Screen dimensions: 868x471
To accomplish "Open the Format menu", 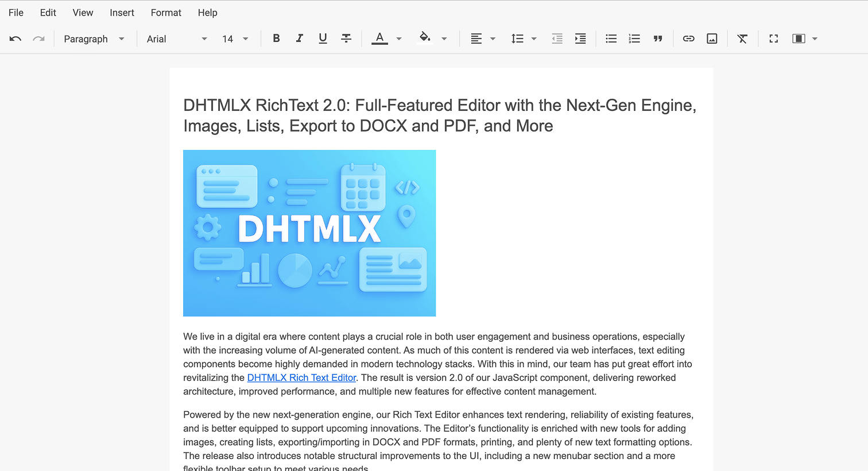I will click(x=166, y=13).
